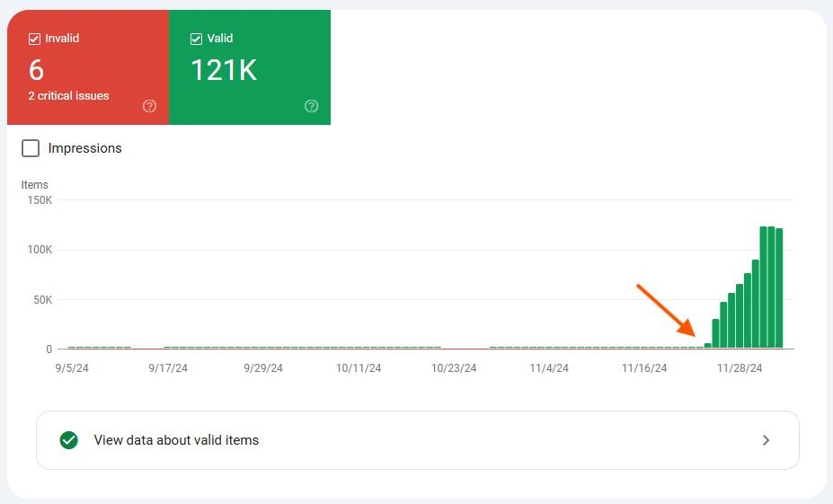Screen dimensions: 833x504
Task: Select the Valid 121K count
Action: [223, 70]
